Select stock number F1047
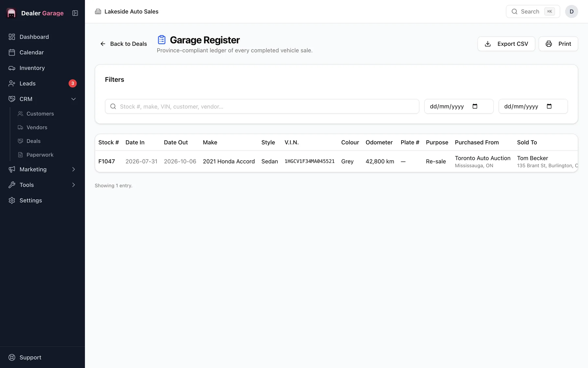This screenshot has width=588, height=368. (106, 161)
